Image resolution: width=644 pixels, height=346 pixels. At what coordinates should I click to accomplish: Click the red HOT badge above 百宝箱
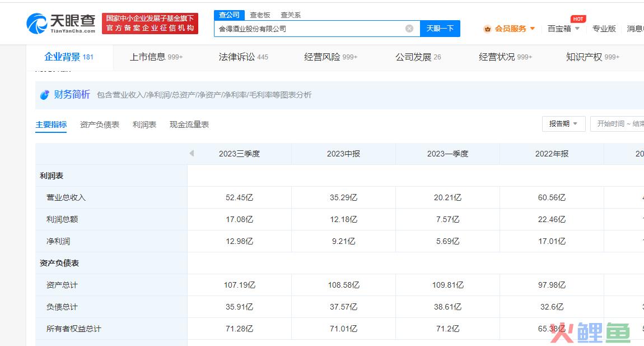point(578,19)
